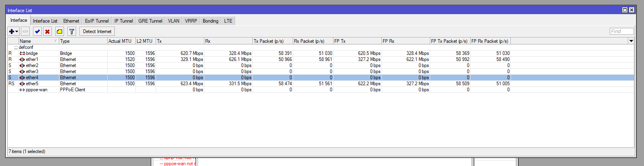Open the IP Tunnel tab
Image resolution: width=644 pixels, height=166 pixels.
pyautogui.click(x=123, y=21)
